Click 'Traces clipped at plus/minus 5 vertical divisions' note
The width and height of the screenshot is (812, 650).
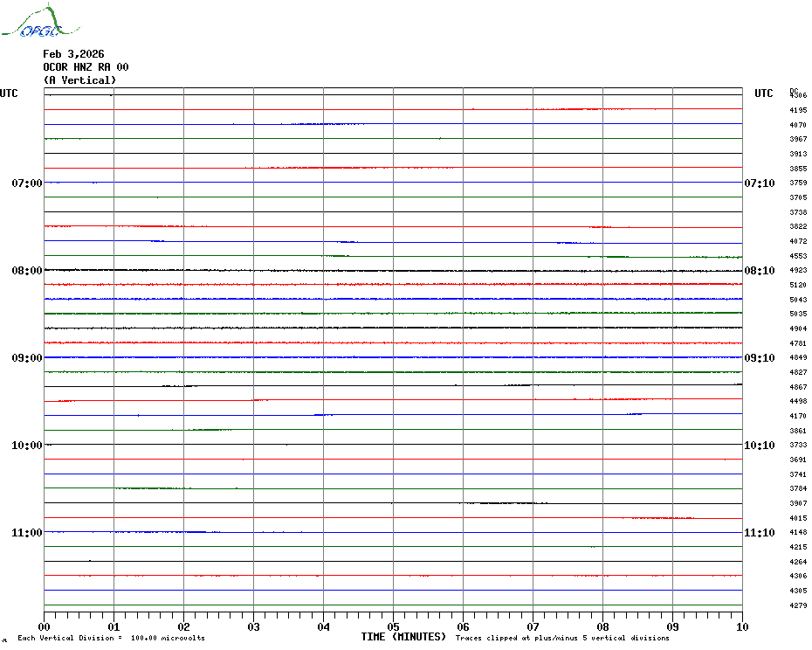point(562,638)
